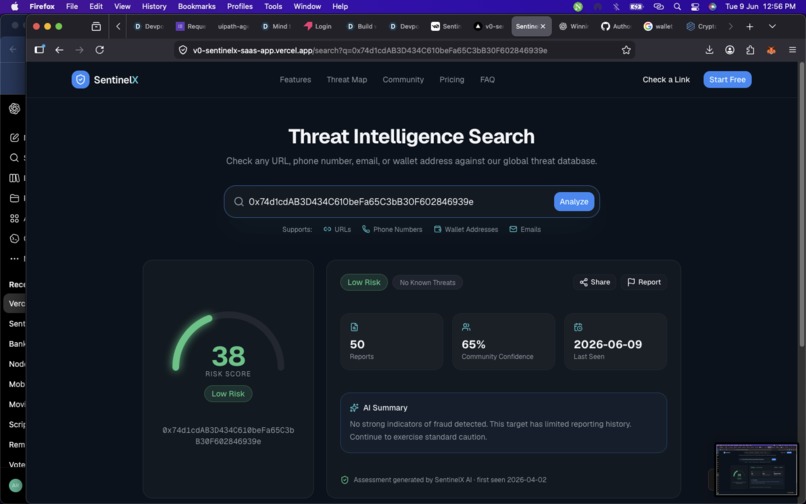Click the screenshot preview thumbnail
Screen dimensions: 806x504
(757, 470)
